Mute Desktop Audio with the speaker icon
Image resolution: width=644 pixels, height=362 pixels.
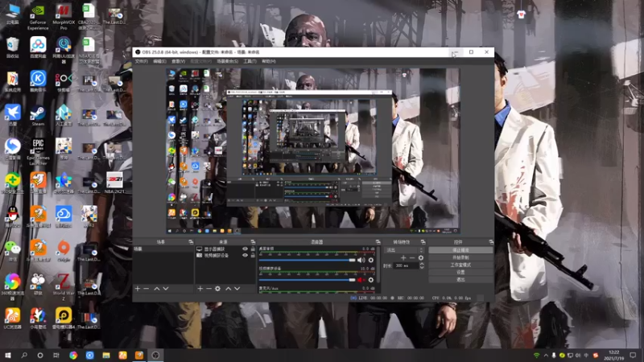tap(361, 260)
